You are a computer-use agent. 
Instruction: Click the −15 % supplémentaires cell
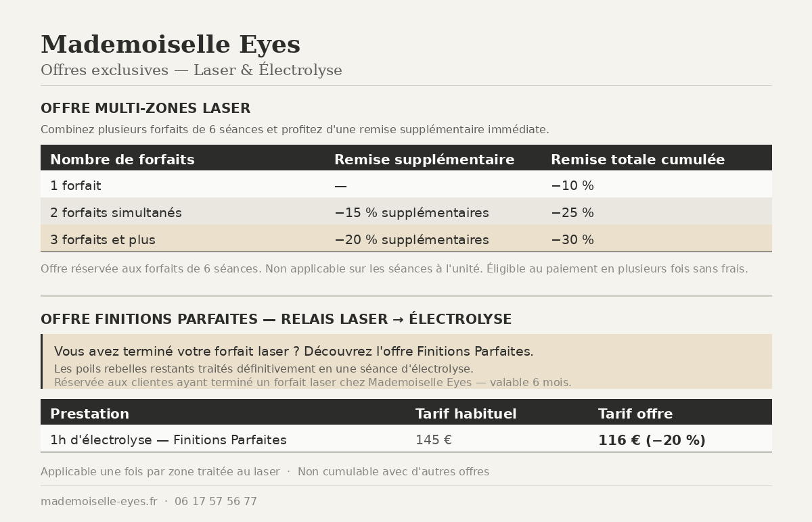click(411, 212)
